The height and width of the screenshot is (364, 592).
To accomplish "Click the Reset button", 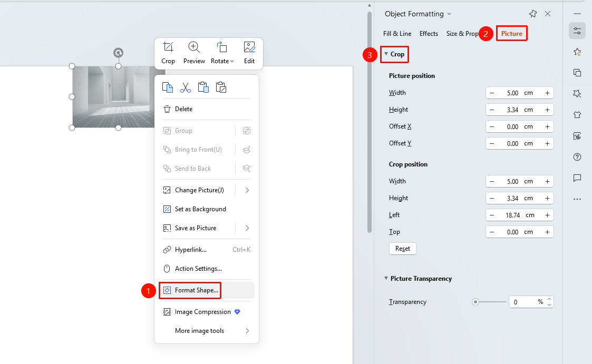I will pyautogui.click(x=402, y=249).
